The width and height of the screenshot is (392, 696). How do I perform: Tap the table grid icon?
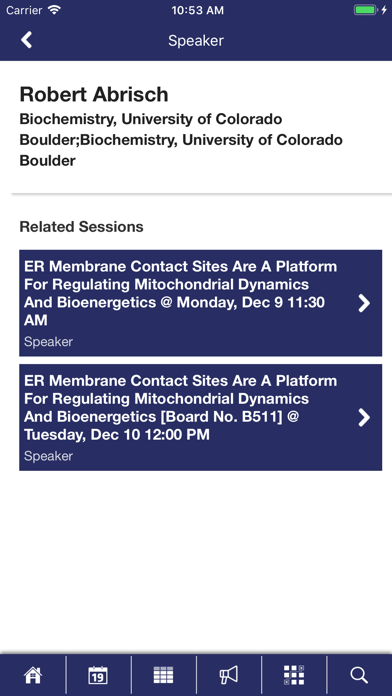click(x=163, y=675)
